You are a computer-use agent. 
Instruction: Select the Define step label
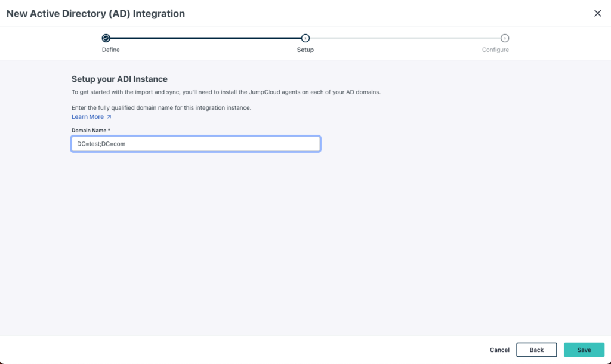point(110,50)
